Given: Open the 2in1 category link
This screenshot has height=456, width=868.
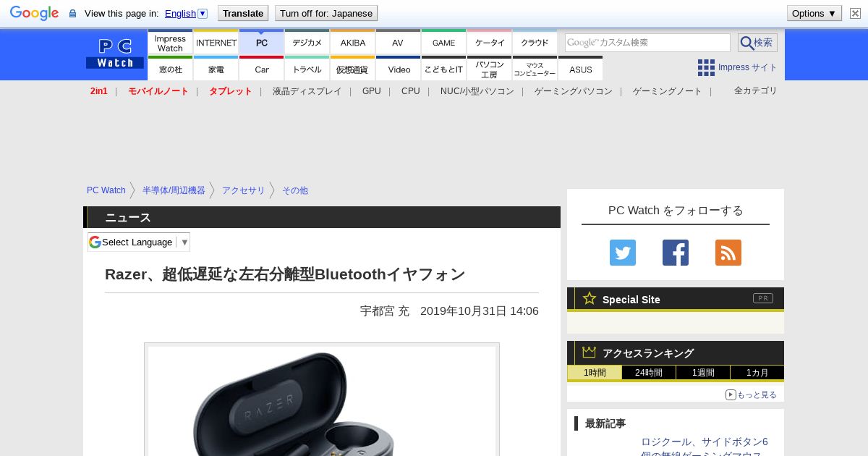Looking at the screenshot, I should (98, 91).
